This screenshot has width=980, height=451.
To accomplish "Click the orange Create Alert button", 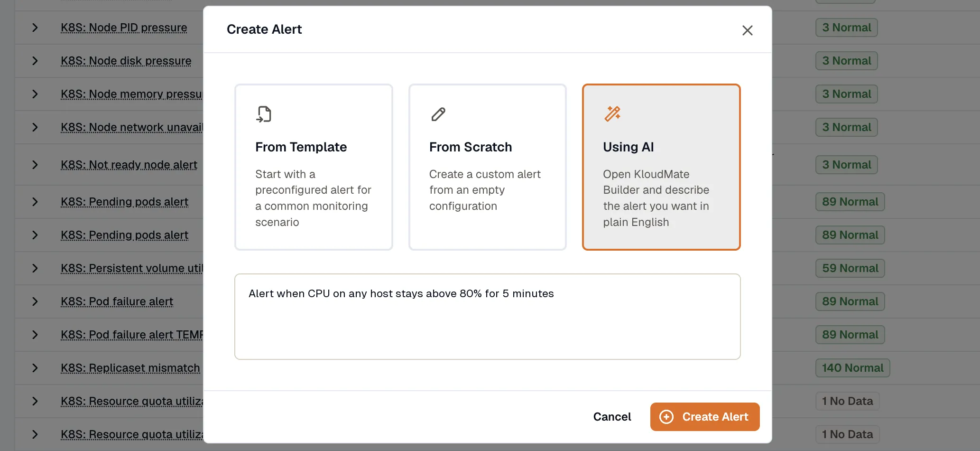I will click(x=705, y=417).
